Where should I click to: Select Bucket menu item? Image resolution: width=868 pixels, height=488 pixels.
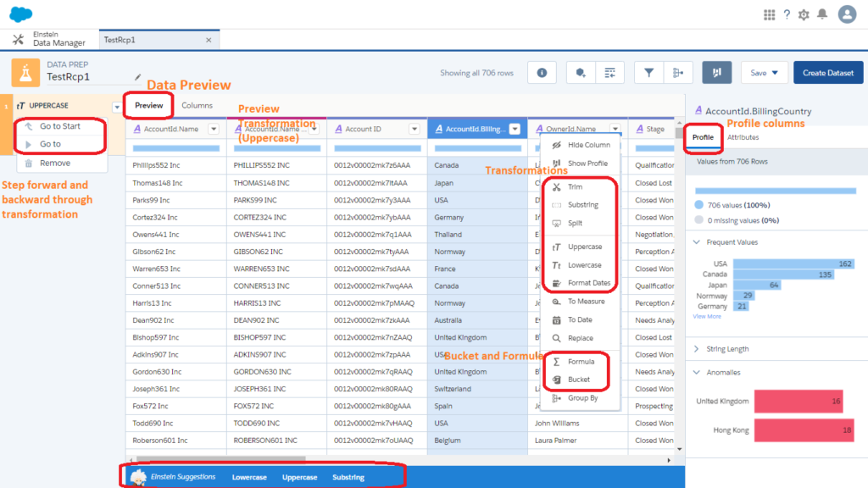pyautogui.click(x=581, y=380)
